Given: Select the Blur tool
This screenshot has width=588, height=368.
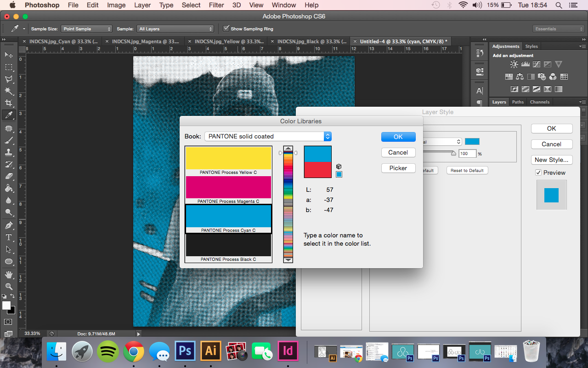Looking at the screenshot, I should [8, 200].
